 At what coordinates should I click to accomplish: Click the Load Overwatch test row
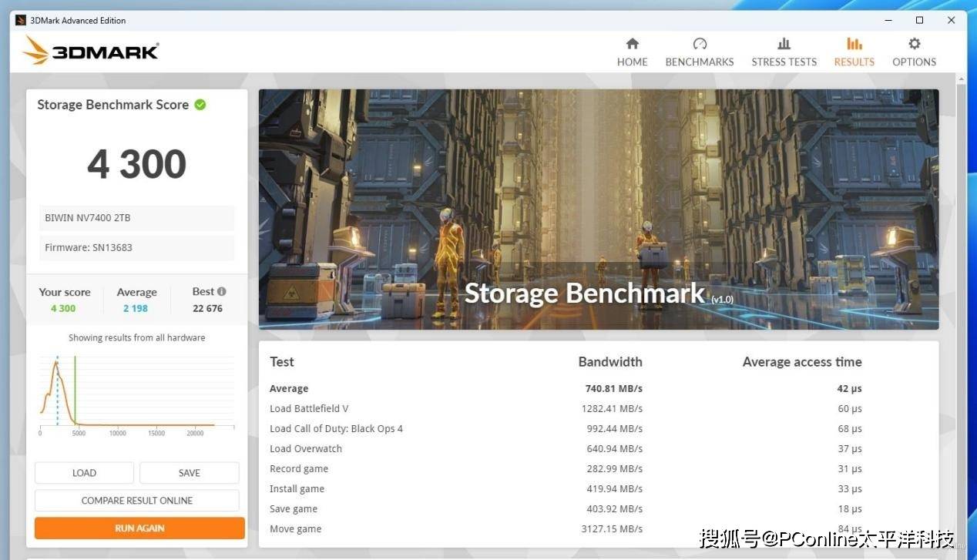click(599, 449)
